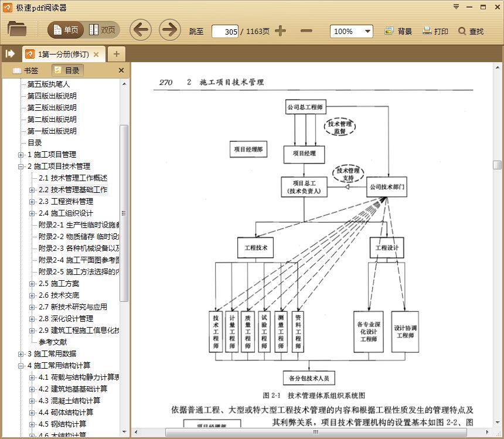The image size is (504, 439).
Task: Expand the 2.2 技术管理基础工作 node
Action: [32, 190]
